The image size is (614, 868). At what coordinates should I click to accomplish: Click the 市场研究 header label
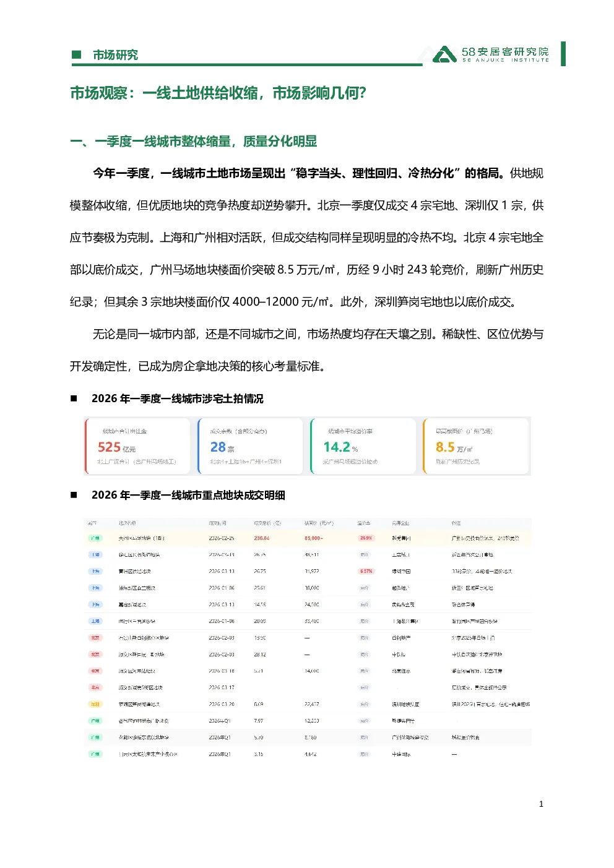point(115,55)
